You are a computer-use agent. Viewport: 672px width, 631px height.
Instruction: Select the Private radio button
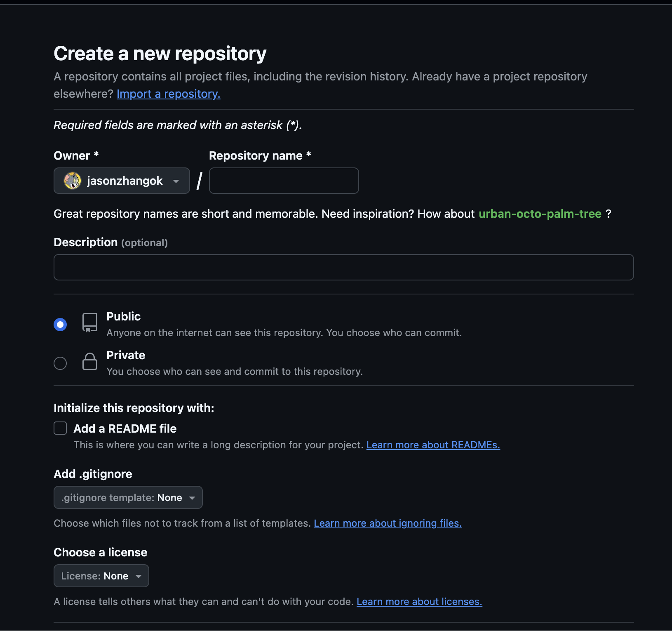(x=60, y=363)
